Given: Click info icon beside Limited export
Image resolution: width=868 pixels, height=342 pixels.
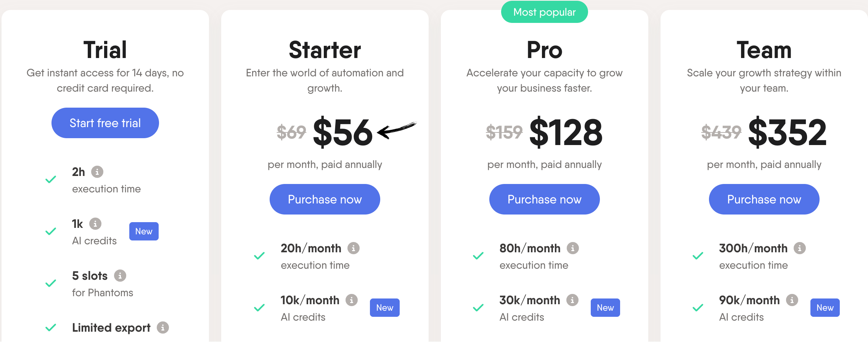Looking at the screenshot, I should point(163,327).
